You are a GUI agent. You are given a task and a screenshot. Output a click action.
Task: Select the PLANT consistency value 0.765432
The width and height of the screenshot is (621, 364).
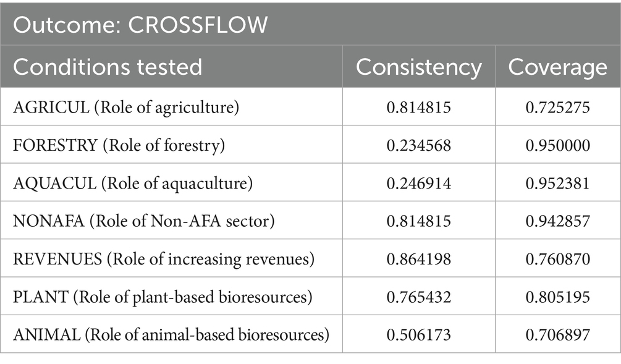[418, 297]
